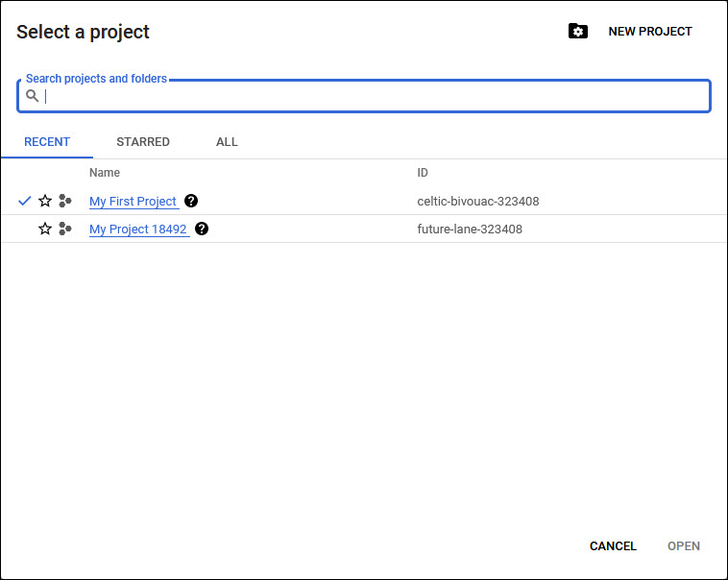Select the celtic-bivouac-323408 project ID
This screenshot has height=580, width=728.
(478, 202)
